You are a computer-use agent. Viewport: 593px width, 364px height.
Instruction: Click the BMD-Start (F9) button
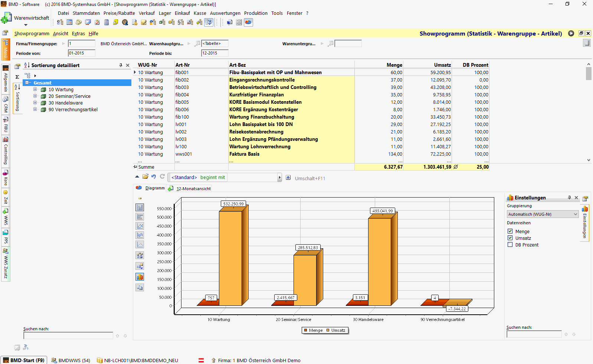pyautogui.click(x=24, y=360)
